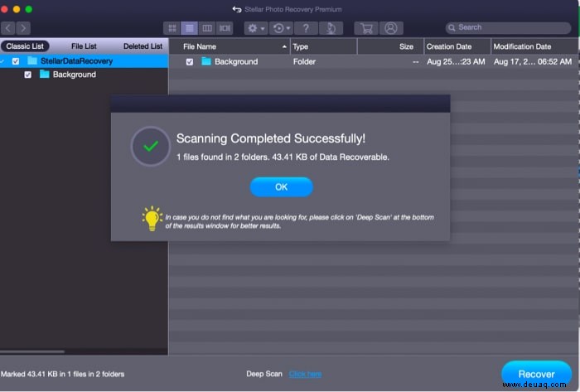Click the green checkmark success icon
The image size is (580, 392).
(x=151, y=147)
